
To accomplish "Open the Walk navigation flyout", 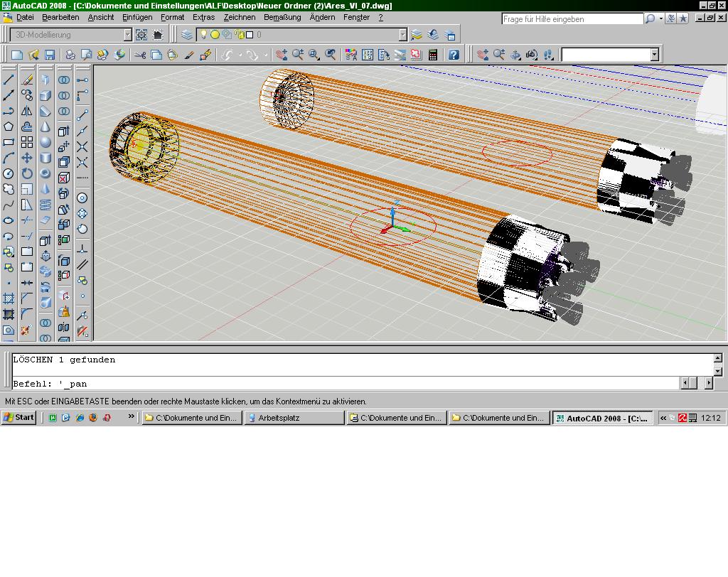I will click(548, 55).
